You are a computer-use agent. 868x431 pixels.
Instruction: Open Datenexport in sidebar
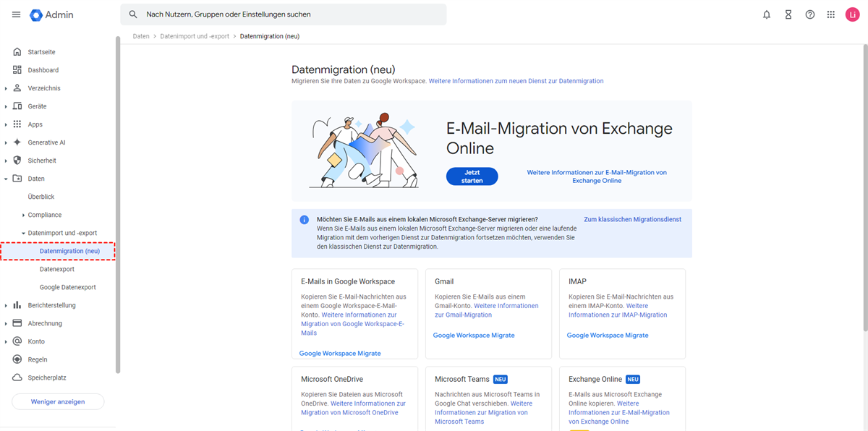click(57, 269)
